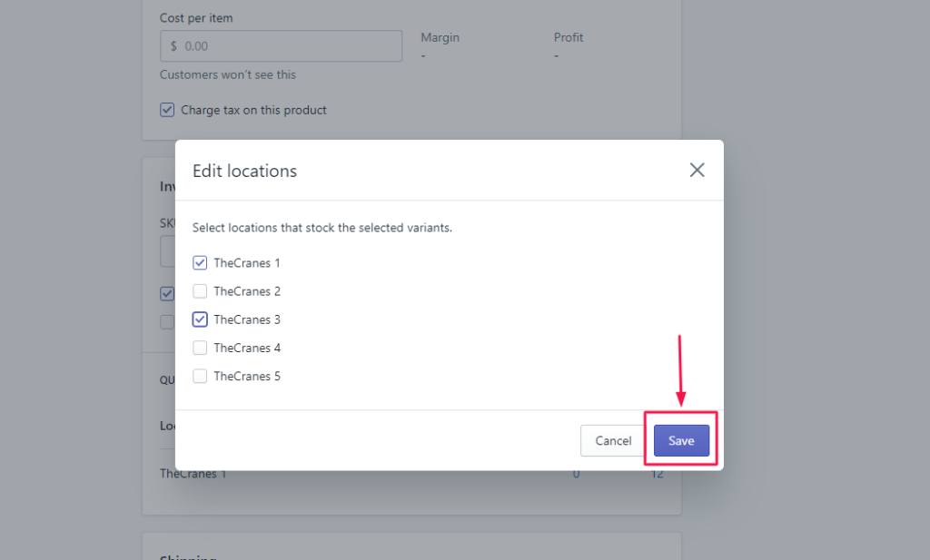Click the dollar sign in cost field
Screen dimensions: 930x560
(173, 45)
